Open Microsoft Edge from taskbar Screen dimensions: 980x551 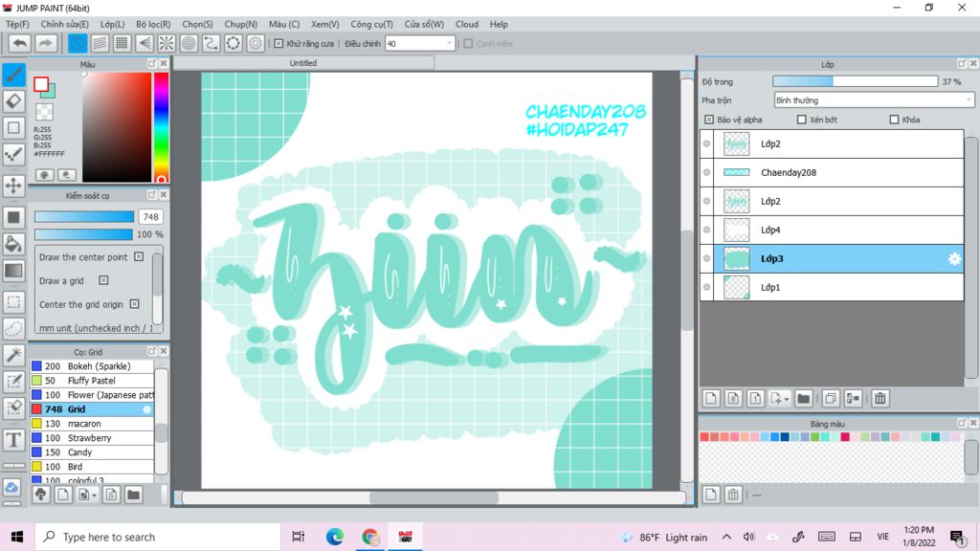[x=334, y=538]
